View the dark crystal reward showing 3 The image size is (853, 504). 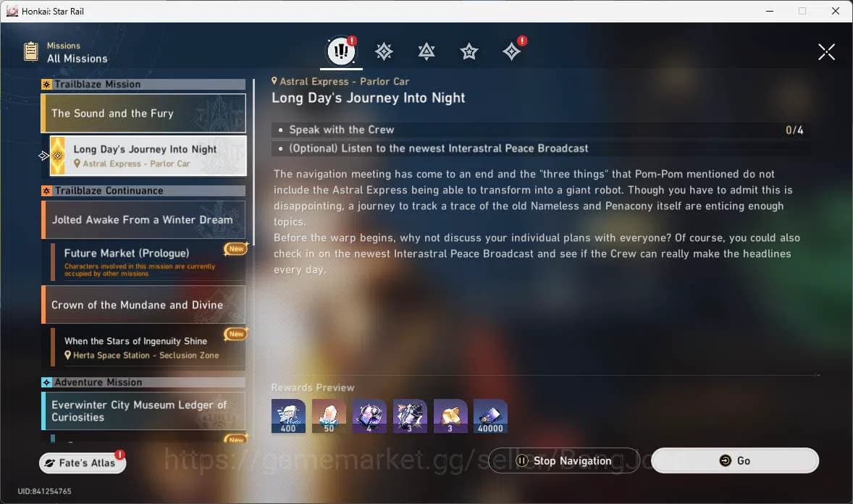[410, 416]
